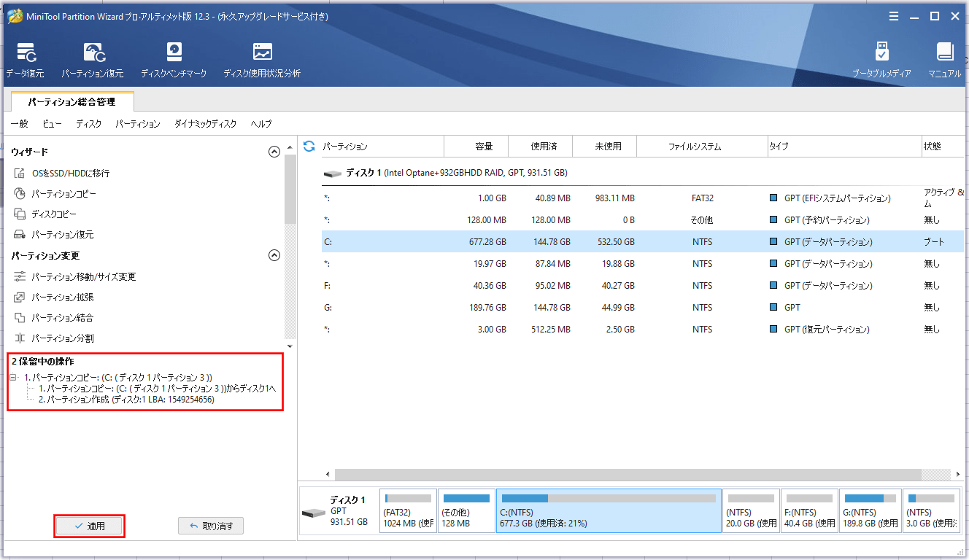Start パーティションコピー wizard in sidebar
The image size is (969, 560).
pos(55,194)
